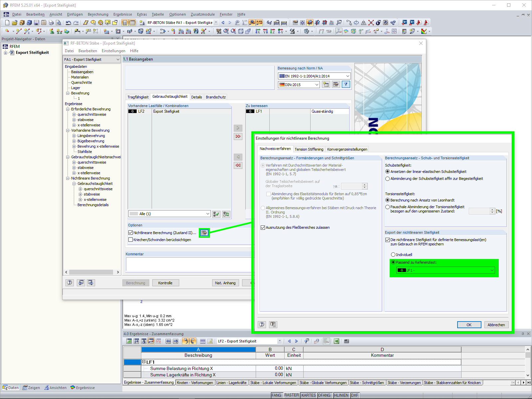Choose Pauschale Abminderung der Torsionssteifigkeit
This screenshot has height=399, width=532.
coord(387,207)
